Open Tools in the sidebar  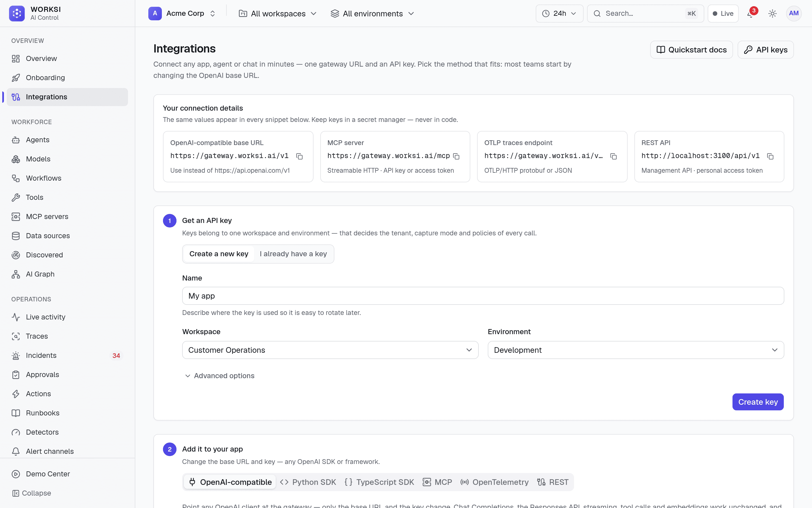(67, 197)
